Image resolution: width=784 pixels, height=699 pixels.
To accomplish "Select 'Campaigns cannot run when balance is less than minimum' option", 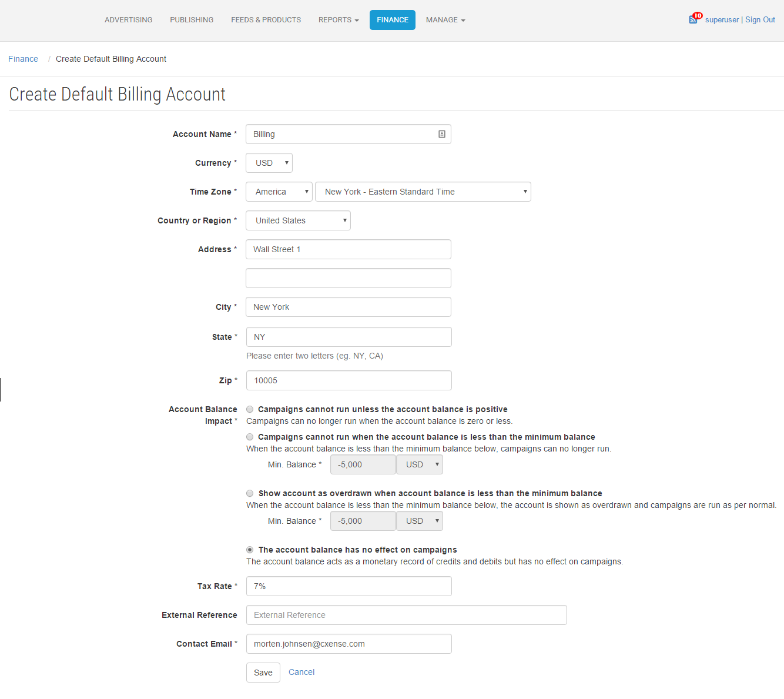I will [x=250, y=437].
